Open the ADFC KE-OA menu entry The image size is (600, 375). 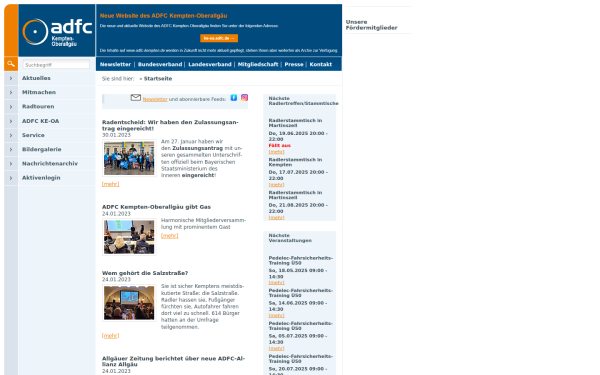tap(41, 121)
